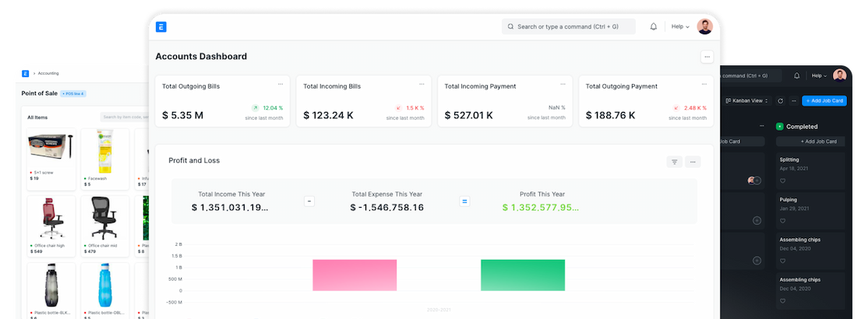Go to Accounting breadcrumb in Point of Sale
This screenshot has height=319, width=868.
[x=48, y=73]
